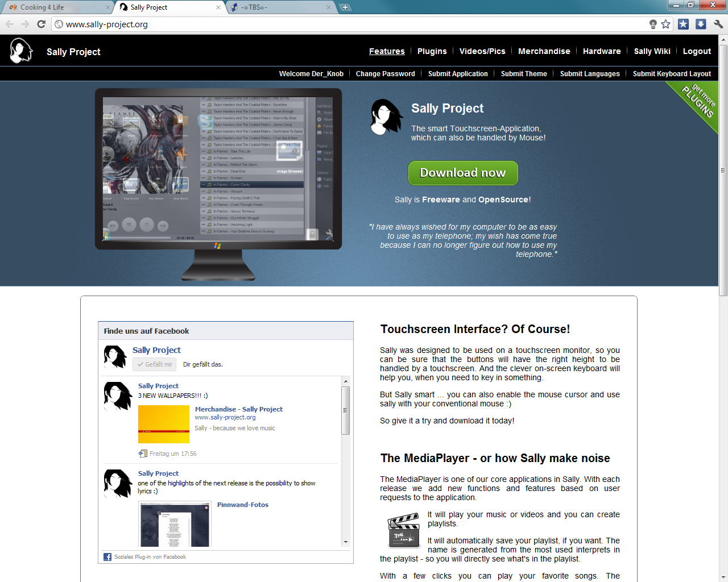Open the wrench settings menu
Image resolution: width=728 pixels, height=582 pixels.
point(718,24)
